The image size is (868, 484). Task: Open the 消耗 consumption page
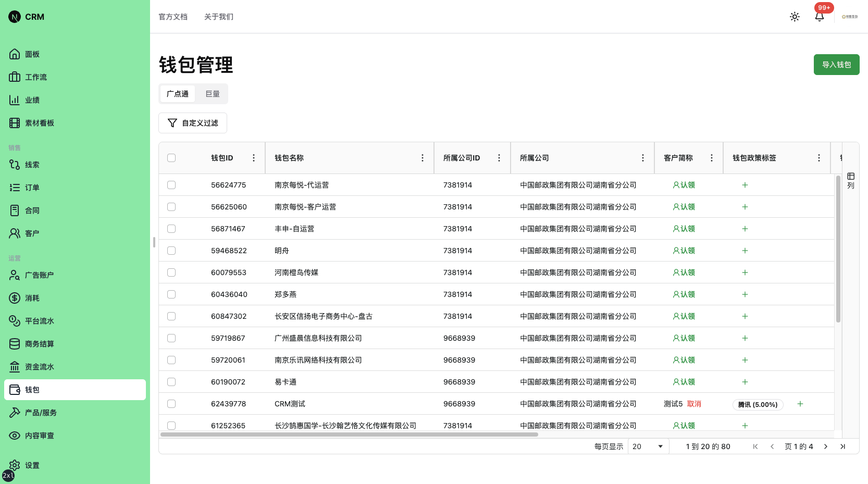31,297
